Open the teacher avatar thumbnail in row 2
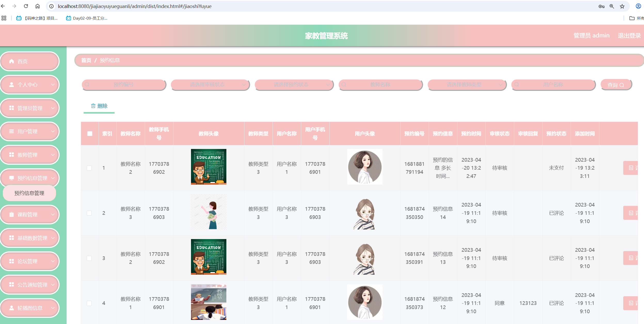This screenshot has height=324, width=644. (x=209, y=212)
